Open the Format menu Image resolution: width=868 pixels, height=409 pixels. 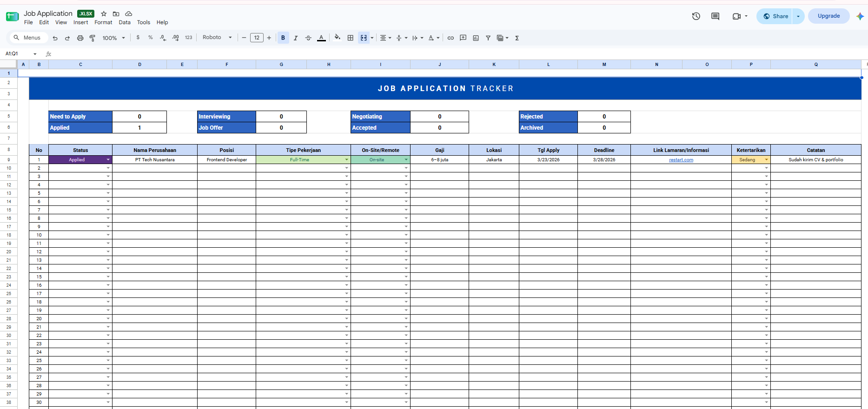coord(103,22)
